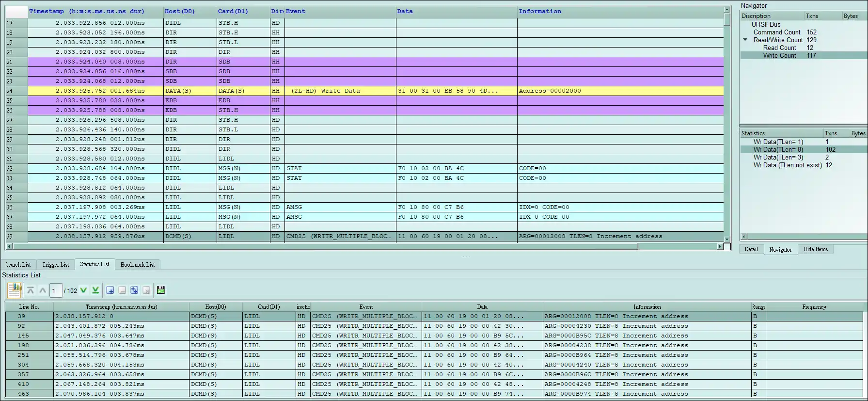
Task: Jump to first statistics entry arrow
Action: (31, 290)
